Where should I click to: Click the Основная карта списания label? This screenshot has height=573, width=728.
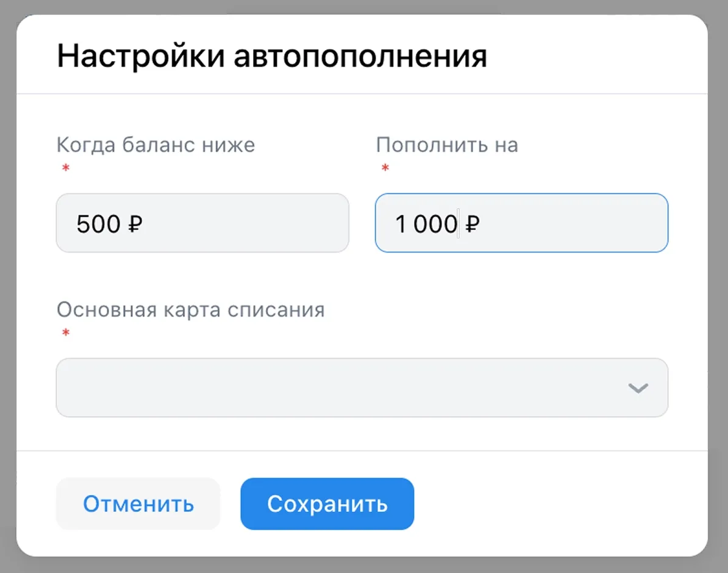190,309
